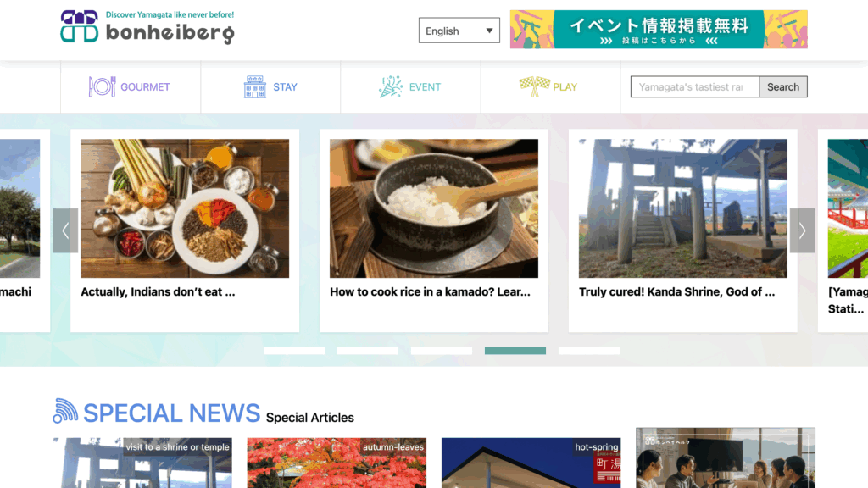Open the autumn-leaves special article thumbnail
The image size is (868, 488).
(x=337, y=463)
